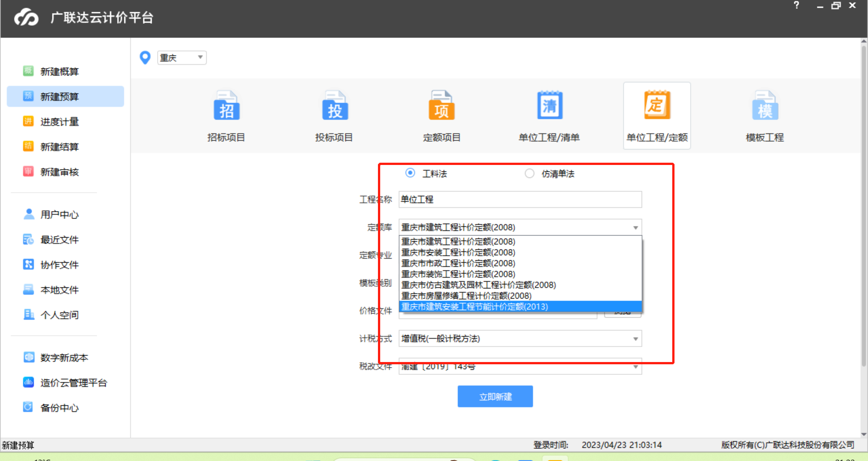The height and width of the screenshot is (461, 868).
Task: Choose 重庆市仿古建筑及园林工程计价定额(2008) option
Action: [520, 285]
